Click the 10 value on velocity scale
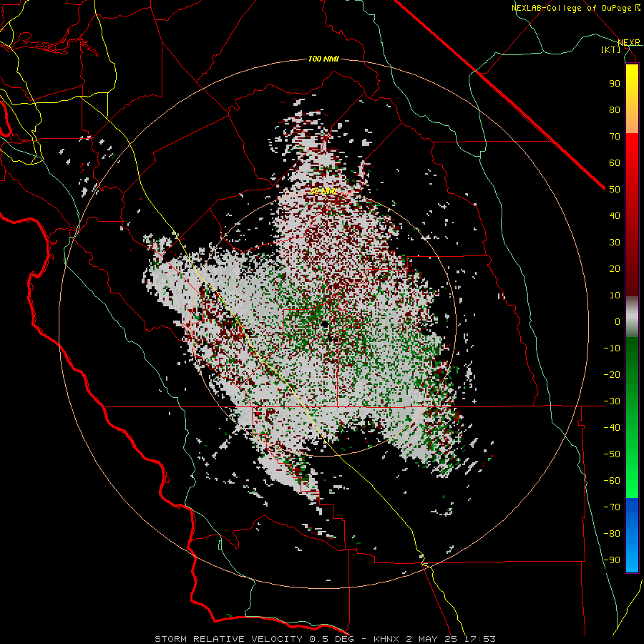The height and width of the screenshot is (644, 644). [x=615, y=296]
